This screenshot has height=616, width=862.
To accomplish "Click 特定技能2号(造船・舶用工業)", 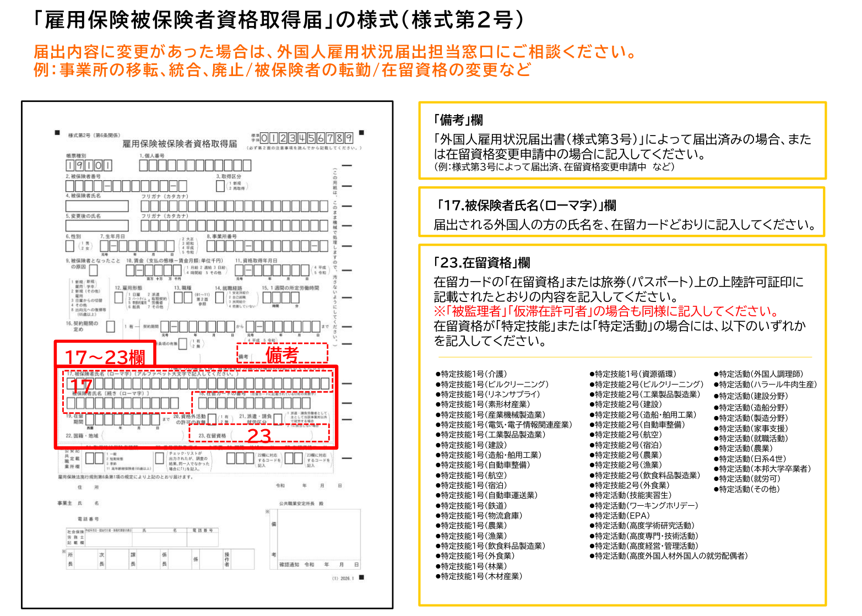I will tap(643, 415).
